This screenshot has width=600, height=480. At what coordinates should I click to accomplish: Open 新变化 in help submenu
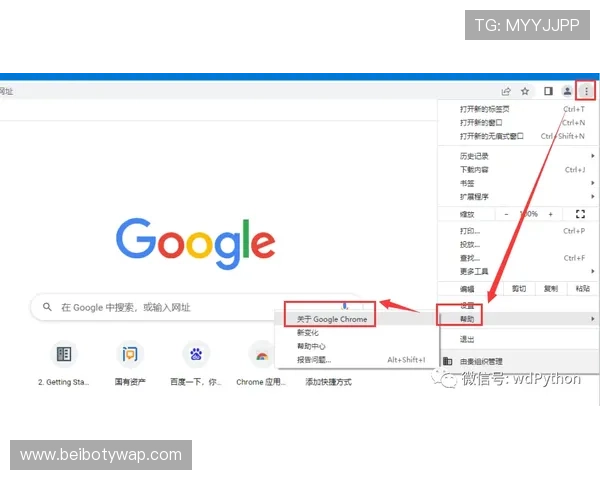click(357, 333)
